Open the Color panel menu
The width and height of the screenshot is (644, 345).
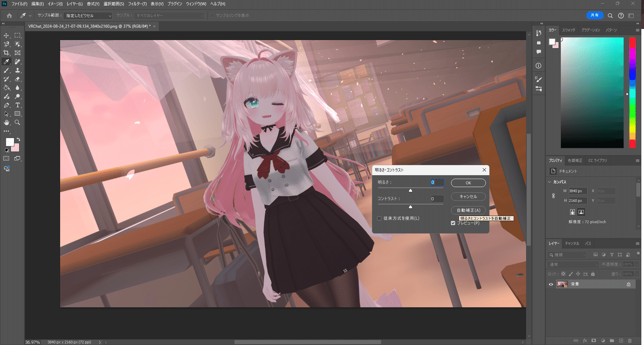point(636,30)
